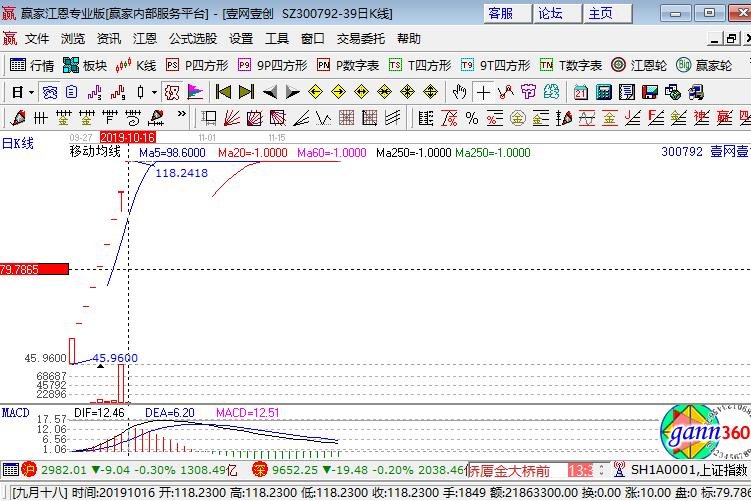
Task: Open the P四方形 tool
Action: tap(197, 65)
